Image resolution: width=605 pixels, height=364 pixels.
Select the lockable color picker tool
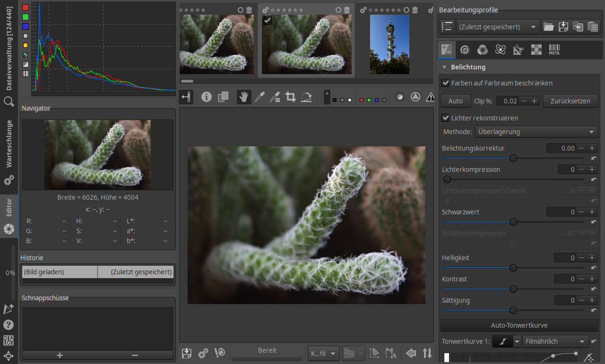pyautogui.click(x=275, y=97)
